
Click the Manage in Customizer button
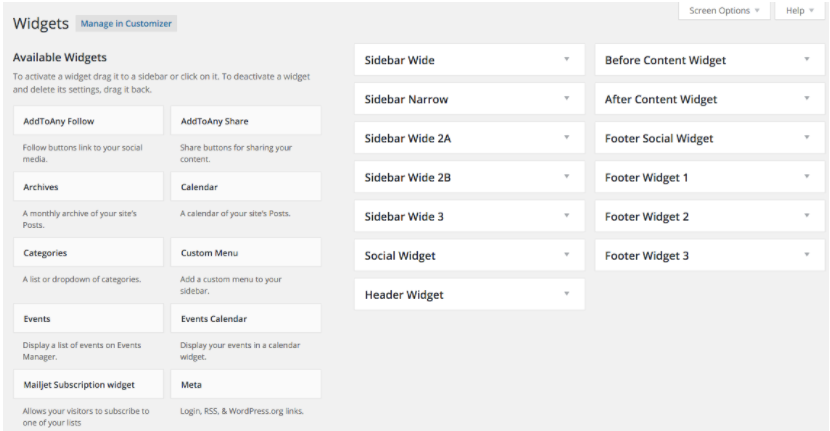click(126, 23)
